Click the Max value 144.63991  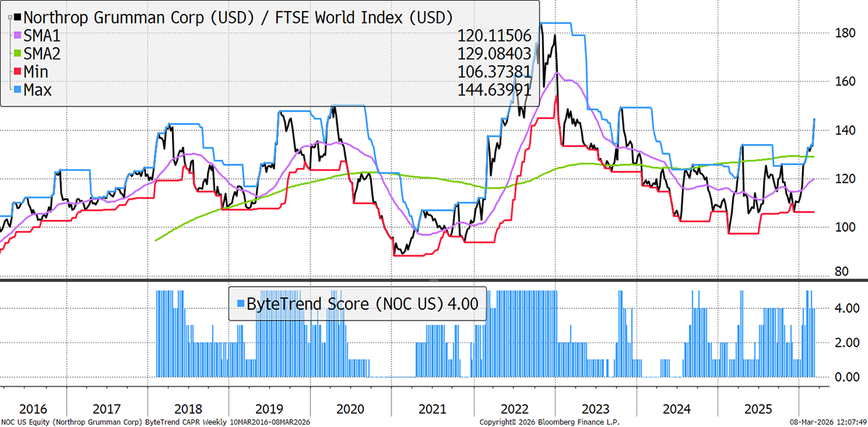[495, 90]
